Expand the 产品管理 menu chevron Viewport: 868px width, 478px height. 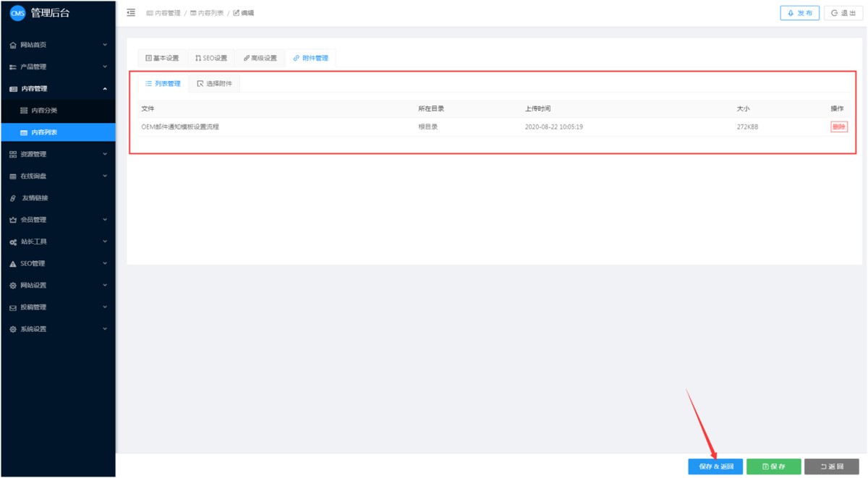point(105,67)
